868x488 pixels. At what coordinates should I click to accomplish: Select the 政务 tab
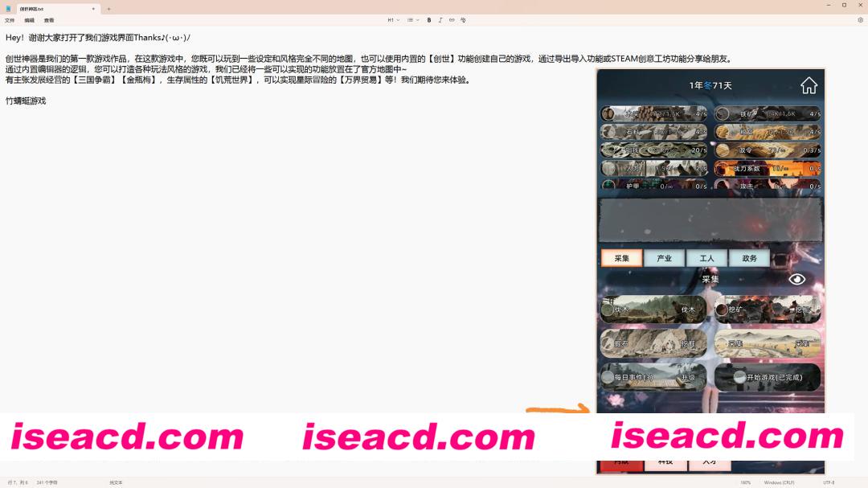click(749, 258)
